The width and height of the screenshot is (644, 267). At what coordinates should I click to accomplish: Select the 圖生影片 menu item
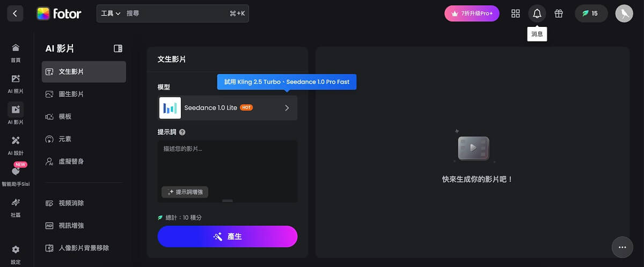[84, 94]
